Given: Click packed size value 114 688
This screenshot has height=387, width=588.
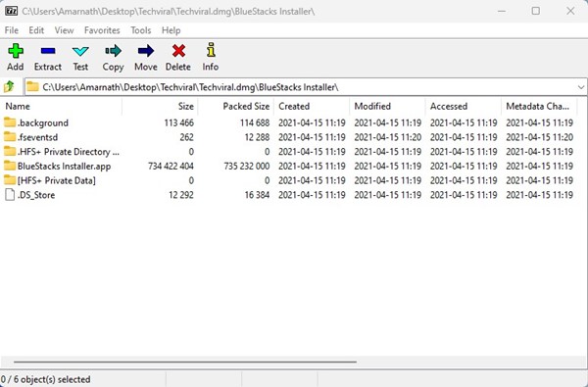Looking at the screenshot, I should pyautogui.click(x=255, y=123).
